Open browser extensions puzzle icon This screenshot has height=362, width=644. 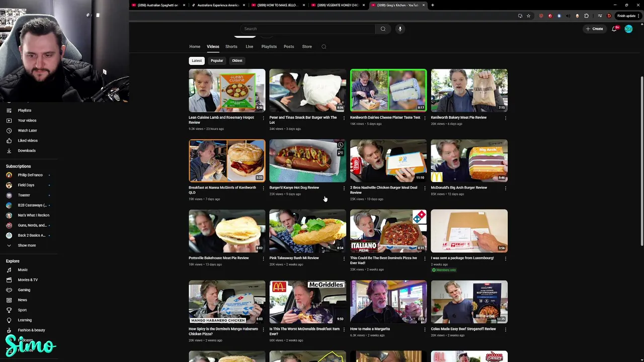click(586, 16)
